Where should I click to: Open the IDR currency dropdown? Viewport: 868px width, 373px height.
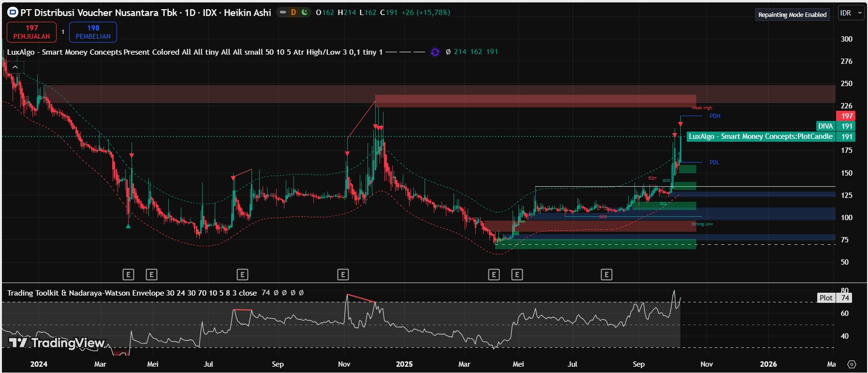851,13
